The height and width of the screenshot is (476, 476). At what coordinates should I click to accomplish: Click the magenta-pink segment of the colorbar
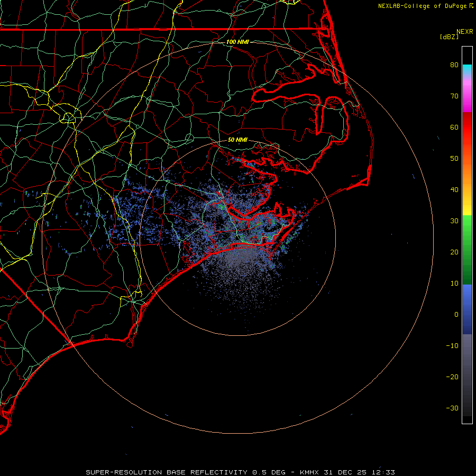click(x=467, y=96)
